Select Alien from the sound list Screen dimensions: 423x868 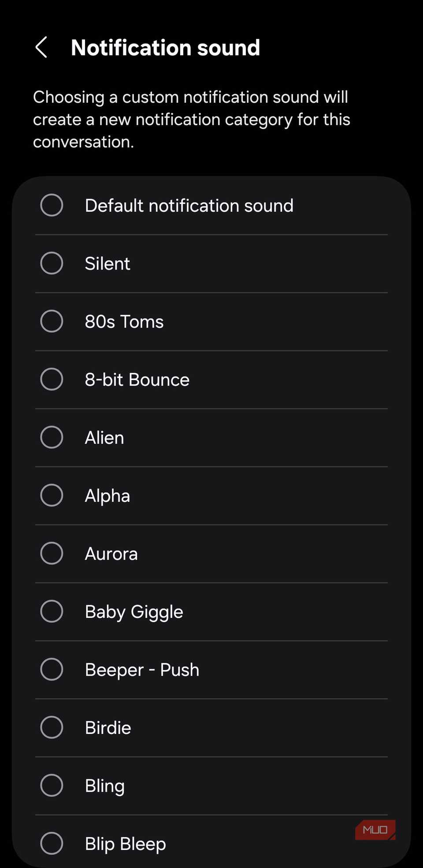pyautogui.click(x=52, y=437)
